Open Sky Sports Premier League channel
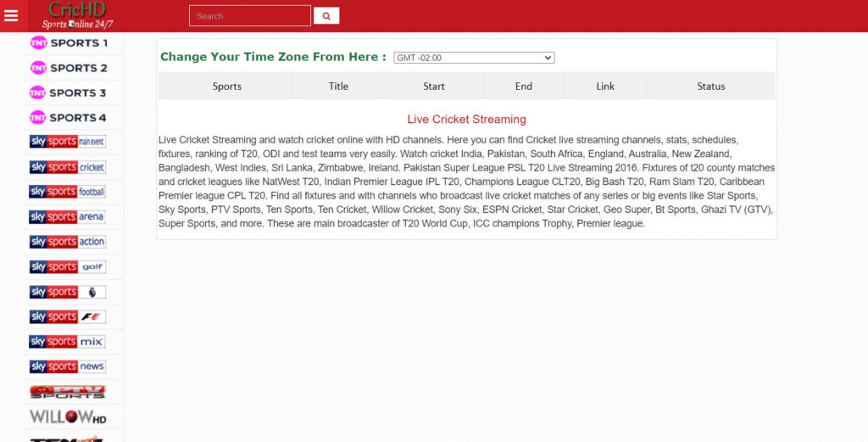868x442 pixels. [68, 291]
